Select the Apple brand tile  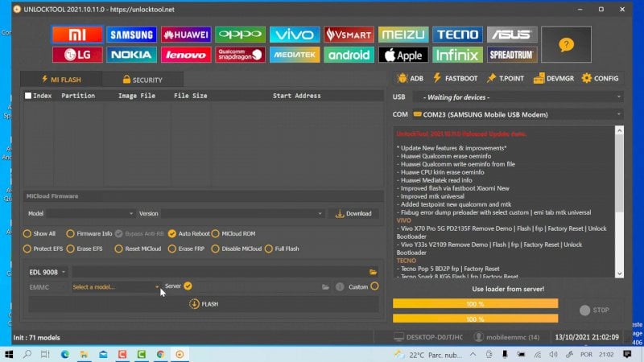coord(402,55)
